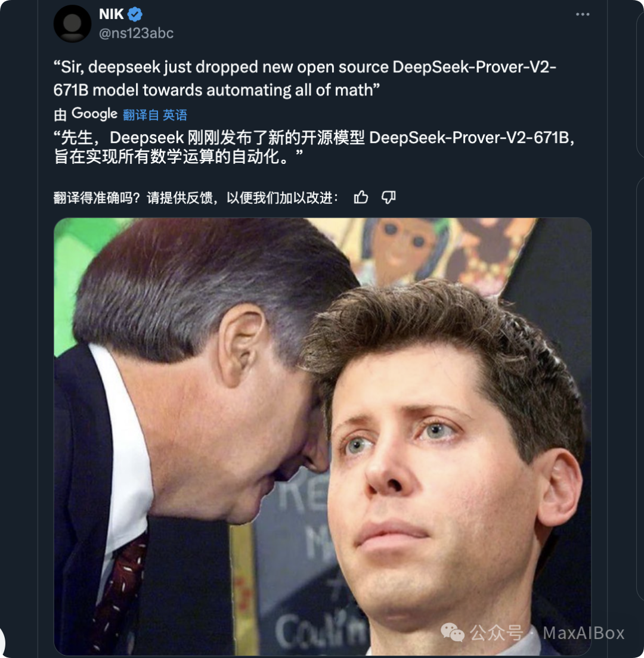Viewport: 644px width, 658px height.
Task: Click the original English tweet text
Action: pyautogui.click(x=305, y=79)
